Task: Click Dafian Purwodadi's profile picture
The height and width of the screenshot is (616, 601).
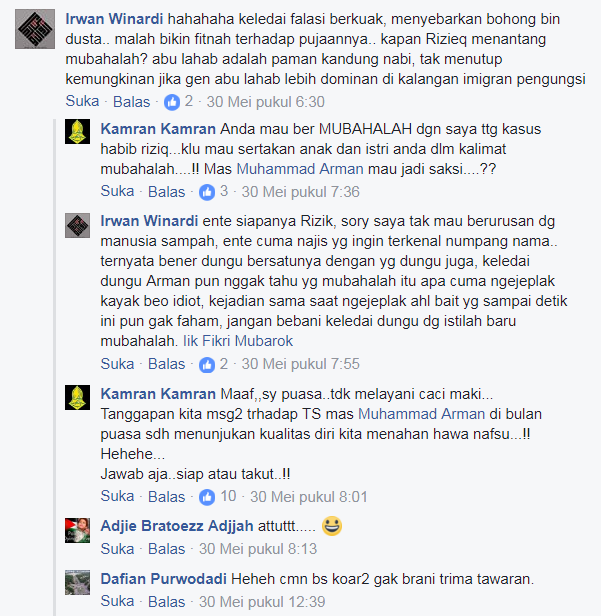Action: click(x=77, y=583)
